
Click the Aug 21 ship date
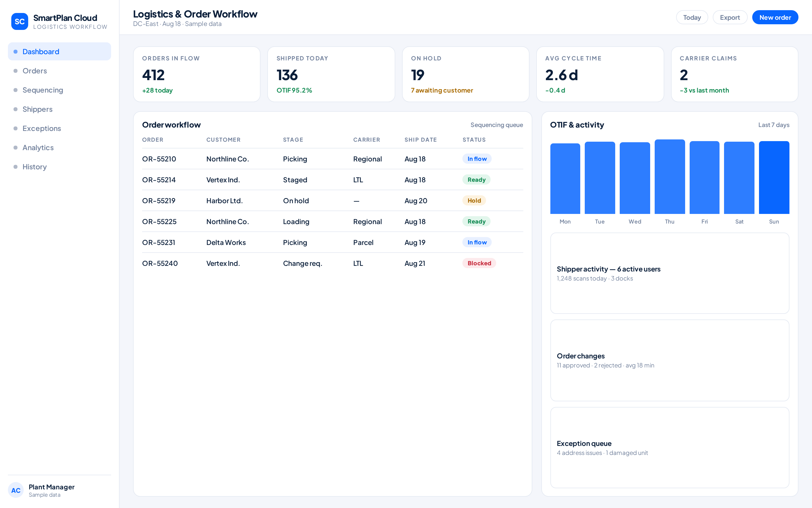(415, 263)
